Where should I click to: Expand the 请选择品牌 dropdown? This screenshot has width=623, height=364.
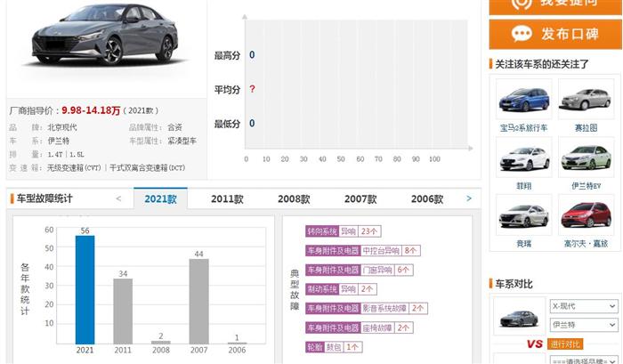(584, 360)
